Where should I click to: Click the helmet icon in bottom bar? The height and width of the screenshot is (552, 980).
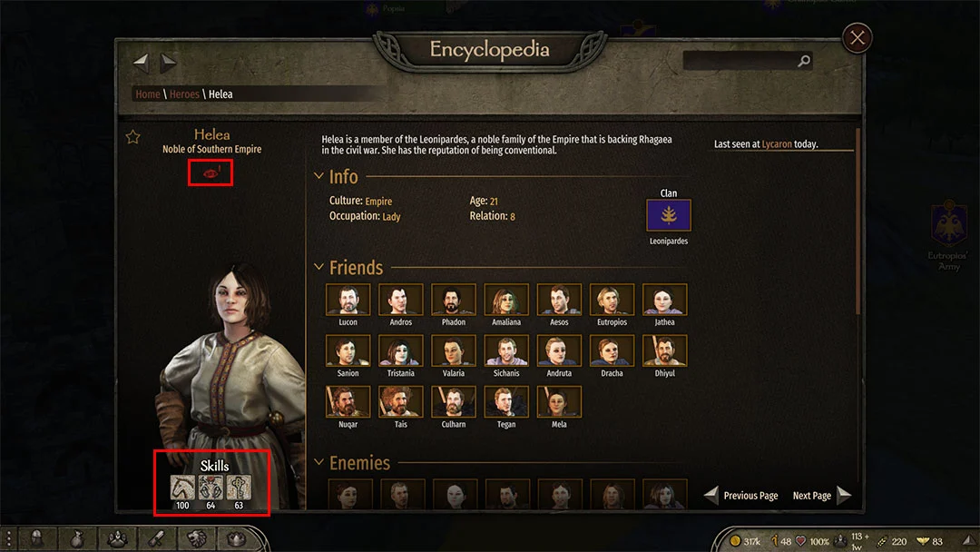[x=37, y=539]
